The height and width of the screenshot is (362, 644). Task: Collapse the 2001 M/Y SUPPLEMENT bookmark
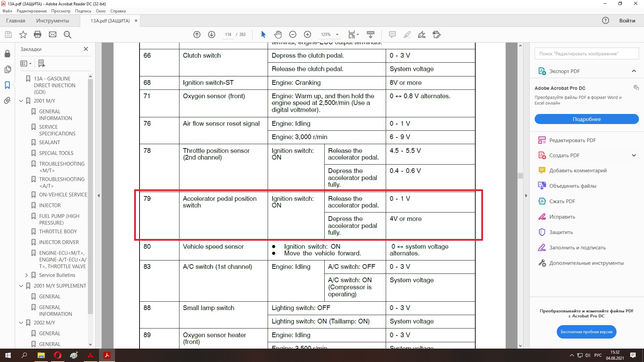coord(21,286)
